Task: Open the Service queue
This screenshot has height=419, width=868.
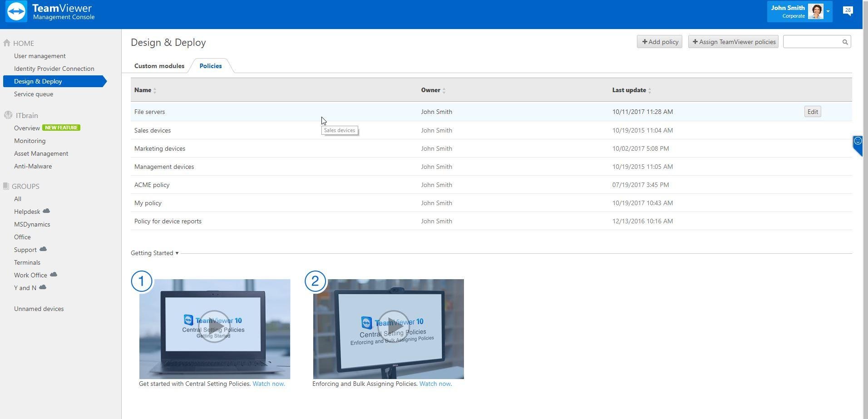Action: click(x=34, y=94)
